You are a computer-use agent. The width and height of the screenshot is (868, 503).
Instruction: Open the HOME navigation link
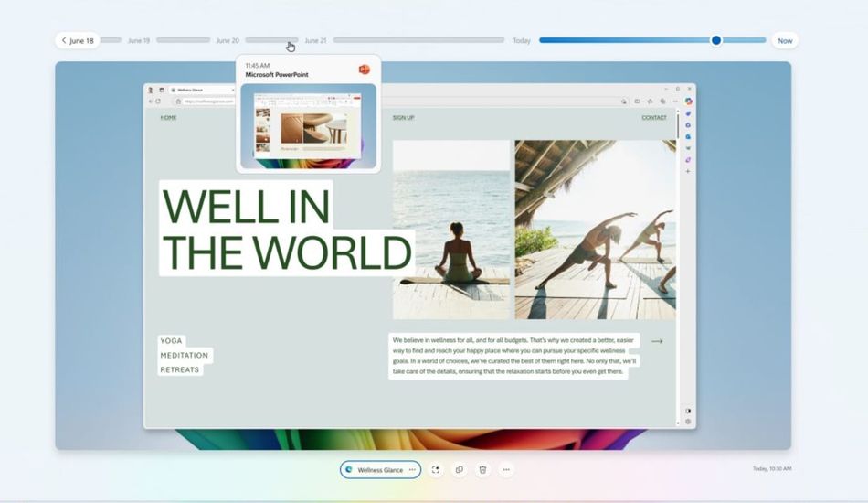(168, 117)
